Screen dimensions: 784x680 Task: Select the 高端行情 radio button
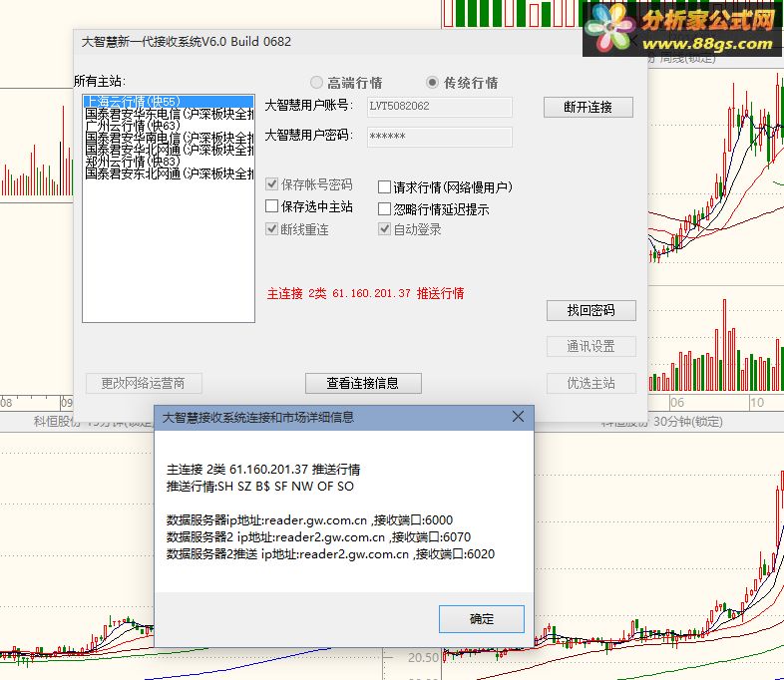[316, 83]
